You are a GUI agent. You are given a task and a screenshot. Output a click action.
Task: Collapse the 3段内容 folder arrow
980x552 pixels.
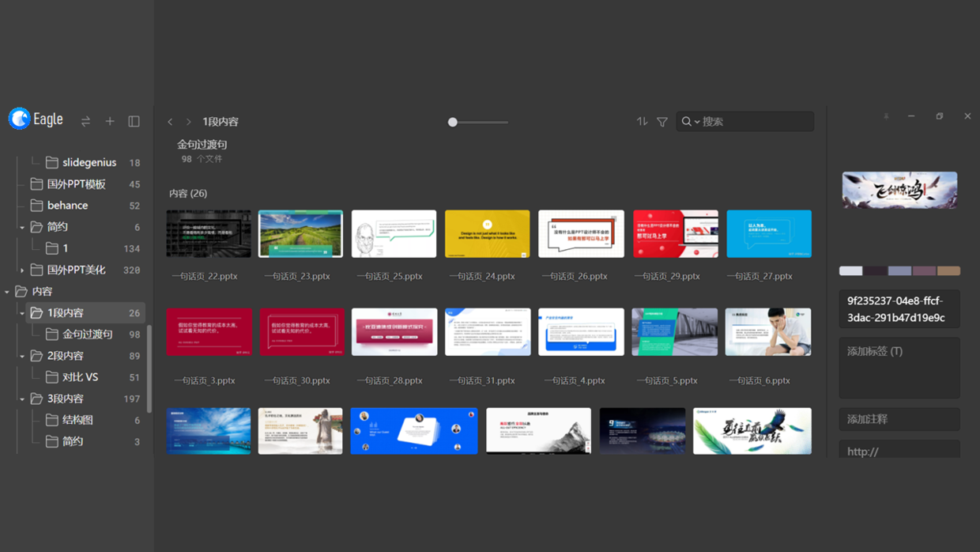point(22,399)
